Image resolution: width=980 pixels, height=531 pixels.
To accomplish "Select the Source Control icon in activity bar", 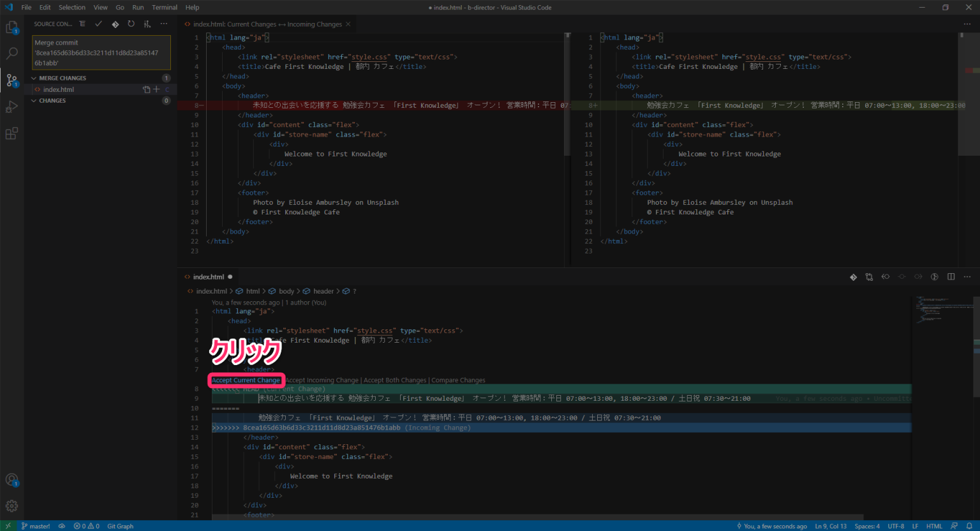I will click(11, 79).
